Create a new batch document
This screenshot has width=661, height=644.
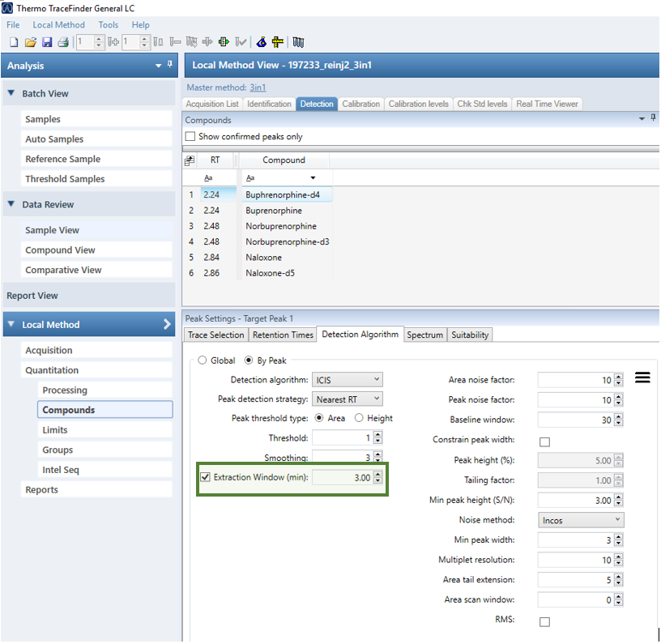pyautogui.click(x=14, y=42)
